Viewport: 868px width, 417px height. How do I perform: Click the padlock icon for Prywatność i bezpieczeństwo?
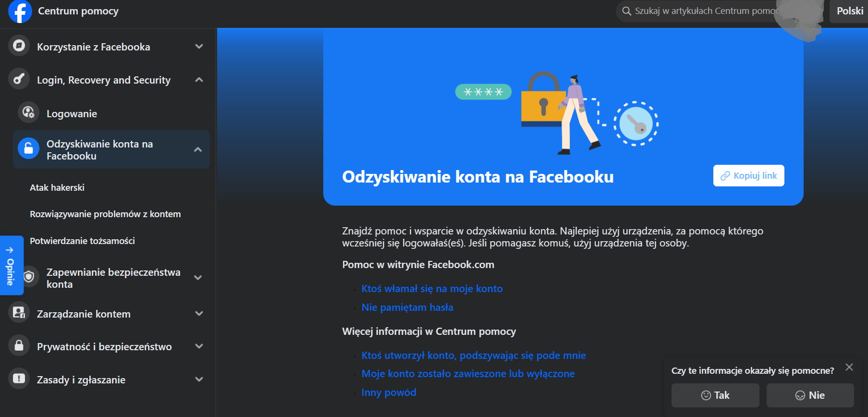click(x=19, y=346)
